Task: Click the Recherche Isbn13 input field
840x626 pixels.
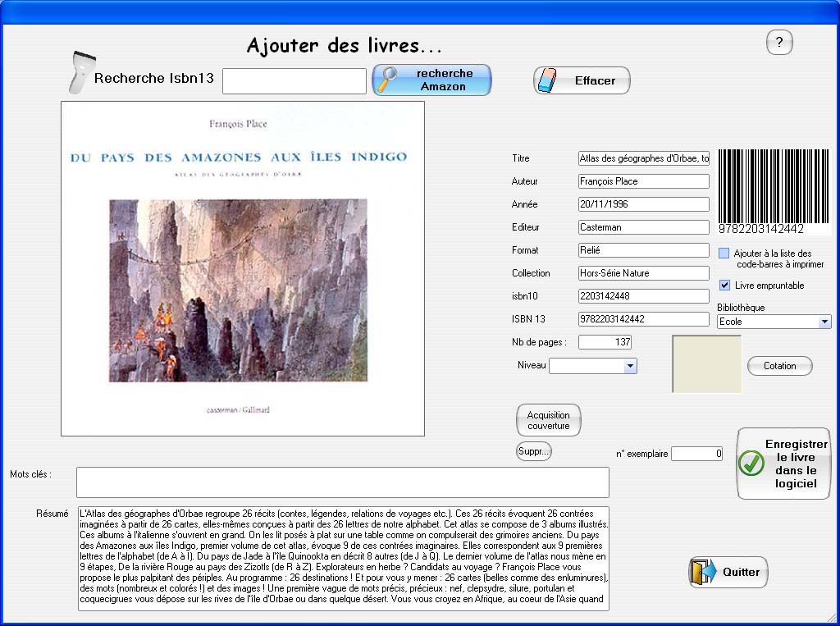Action: click(294, 81)
